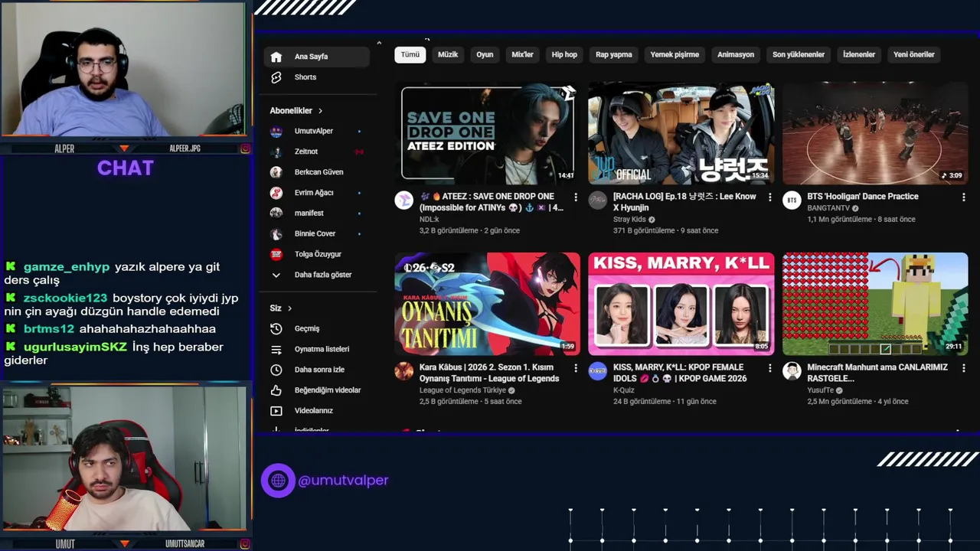
Task: Open manifest channel avatar
Action: pyautogui.click(x=276, y=213)
